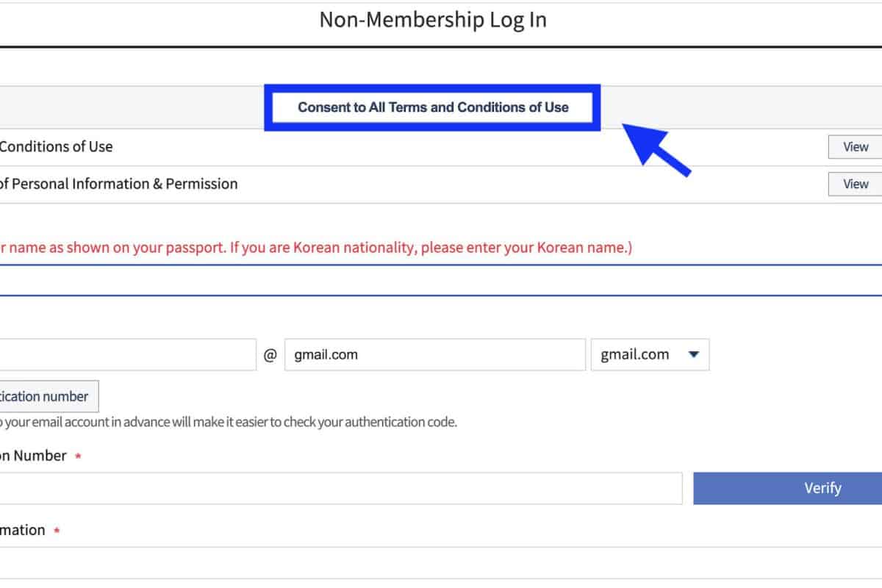Click the red passport name instruction text

pyautogui.click(x=316, y=248)
